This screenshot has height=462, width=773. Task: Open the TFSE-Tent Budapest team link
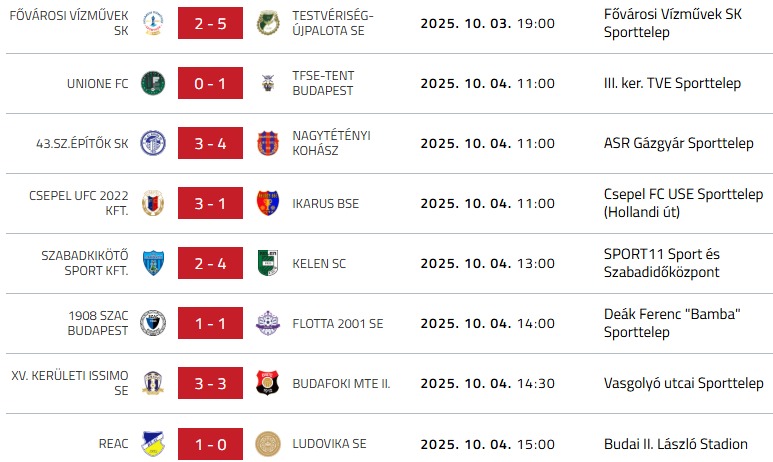[x=323, y=83]
